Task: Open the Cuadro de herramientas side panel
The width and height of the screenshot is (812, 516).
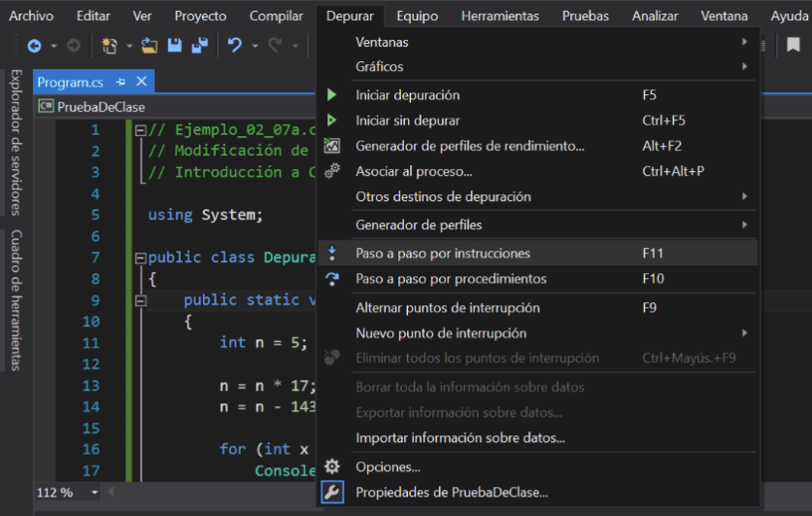Action: [x=17, y=300]
